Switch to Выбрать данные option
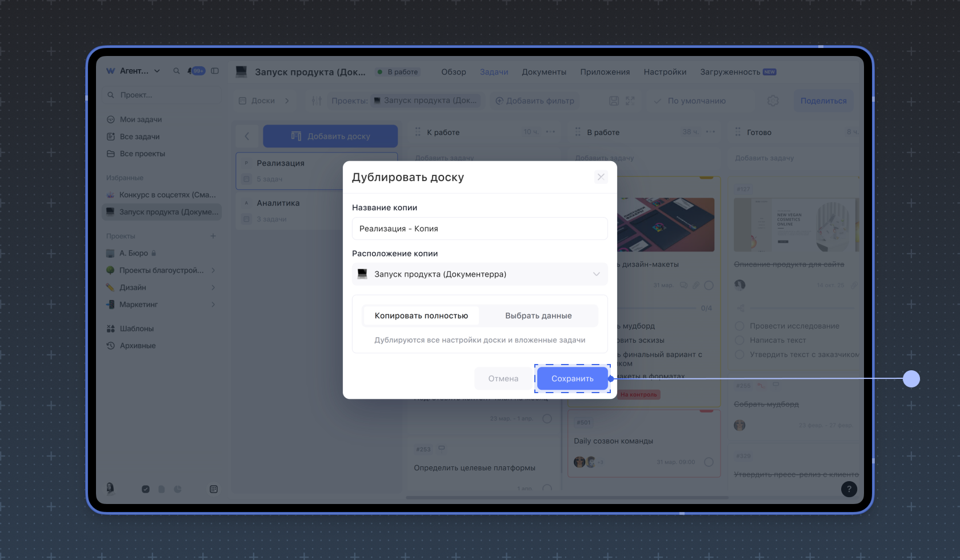Screen dimensions: 960x560 pyautogui.click(x=538, y=315)
